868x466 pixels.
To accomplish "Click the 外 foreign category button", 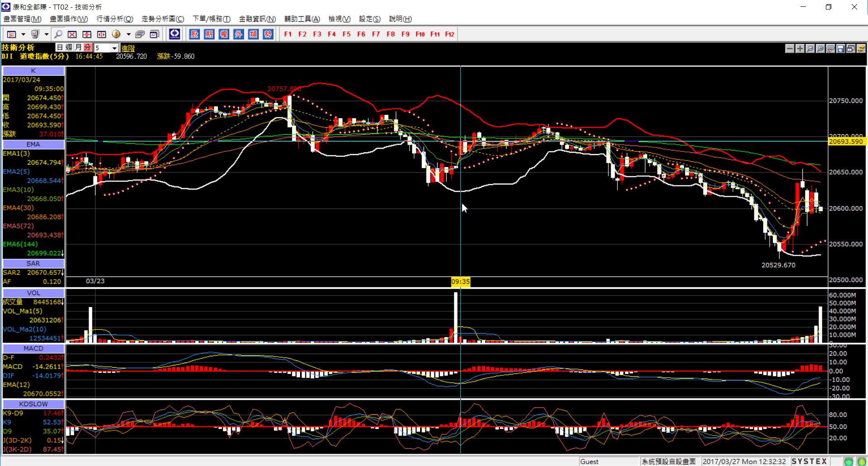I will point(238,34).
